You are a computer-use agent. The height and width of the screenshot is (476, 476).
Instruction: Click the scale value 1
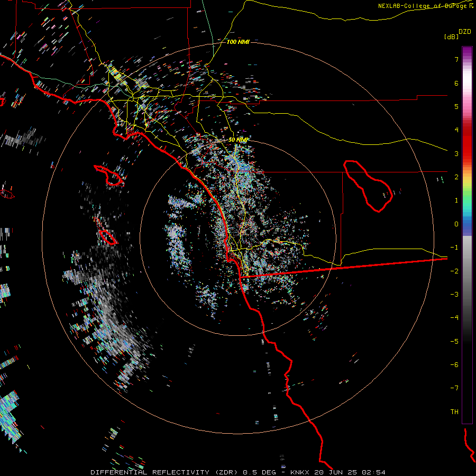click(456, 200)
